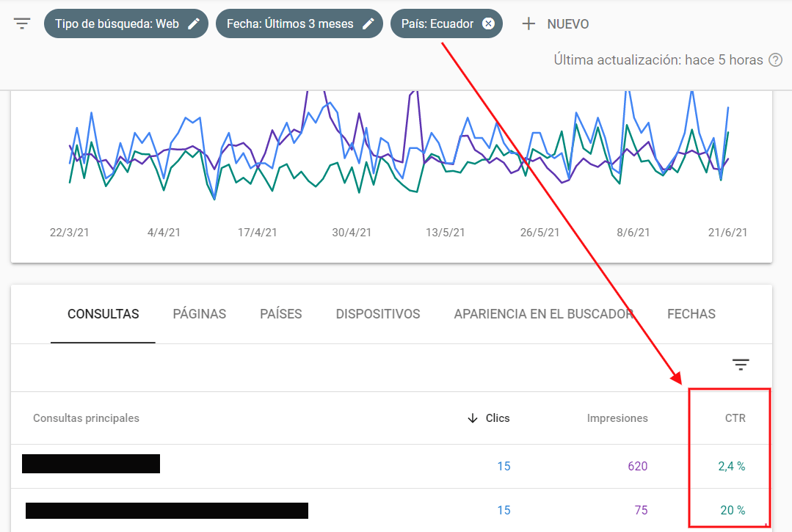Click the 620 impressions value
This screenshot has height=532, width=792.
tap(637, 466)
